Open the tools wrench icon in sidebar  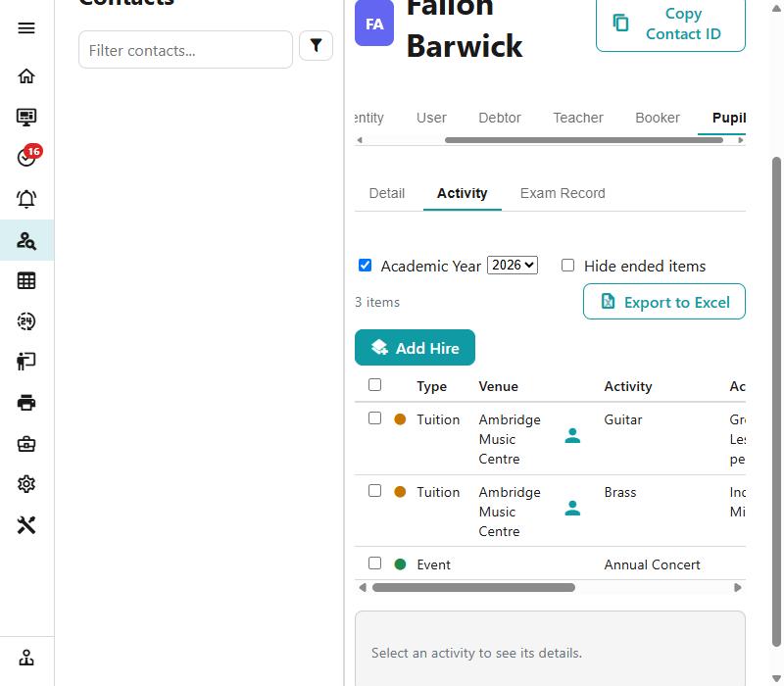tap(26, 525)
